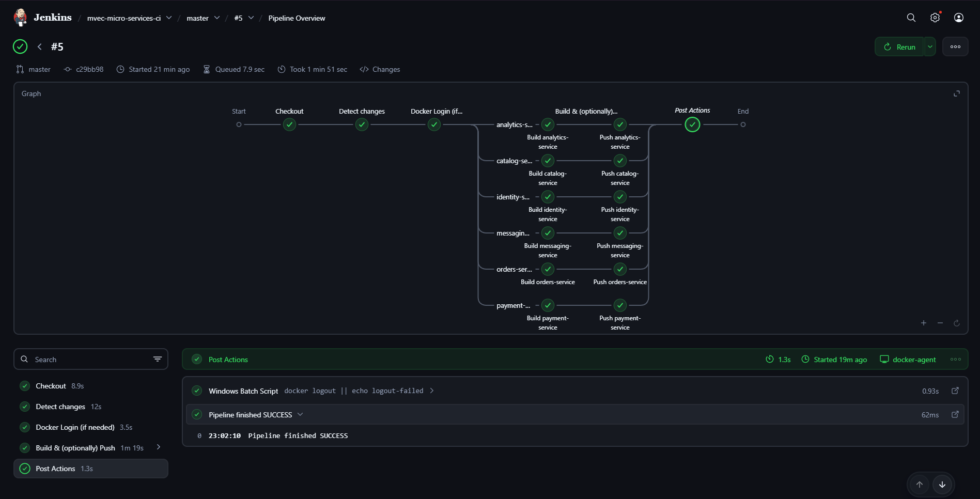
Task: Select the Push analytics-service node
Action: tap(620, 124)
